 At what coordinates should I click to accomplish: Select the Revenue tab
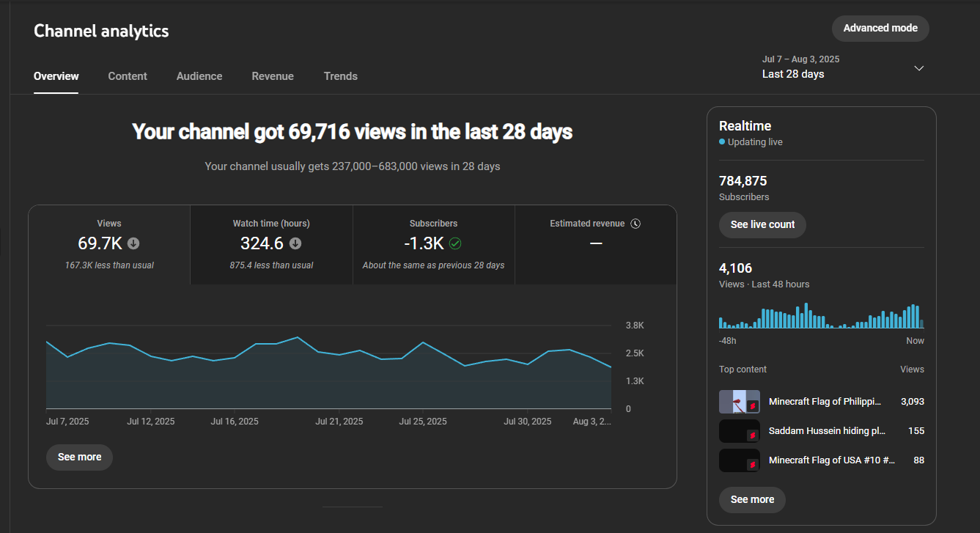273,76
